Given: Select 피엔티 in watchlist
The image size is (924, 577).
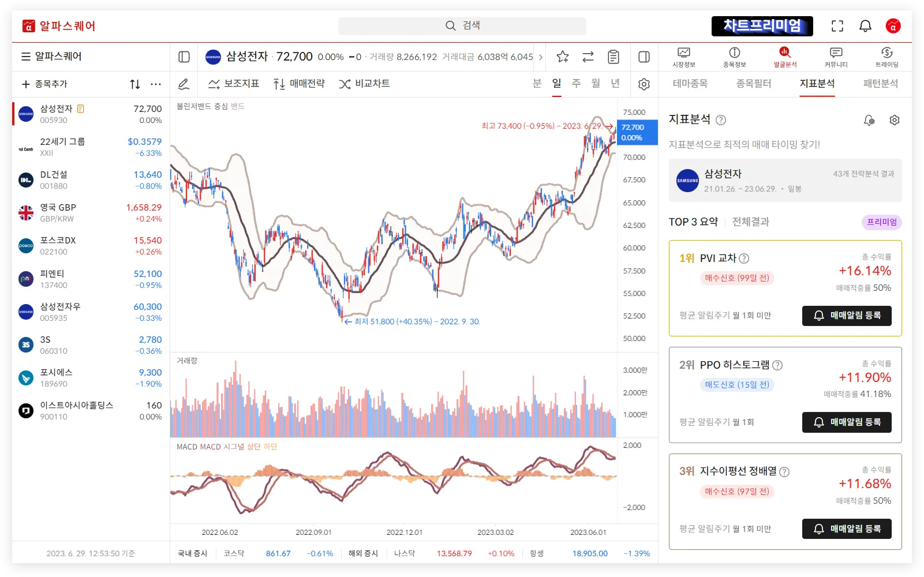Looking at the screenshot, I should pos(91,279).
